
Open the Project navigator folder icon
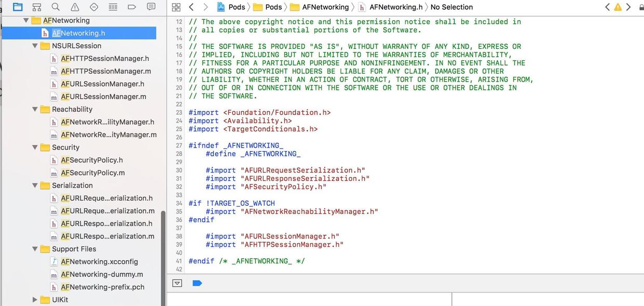click(x=18, y=7)
